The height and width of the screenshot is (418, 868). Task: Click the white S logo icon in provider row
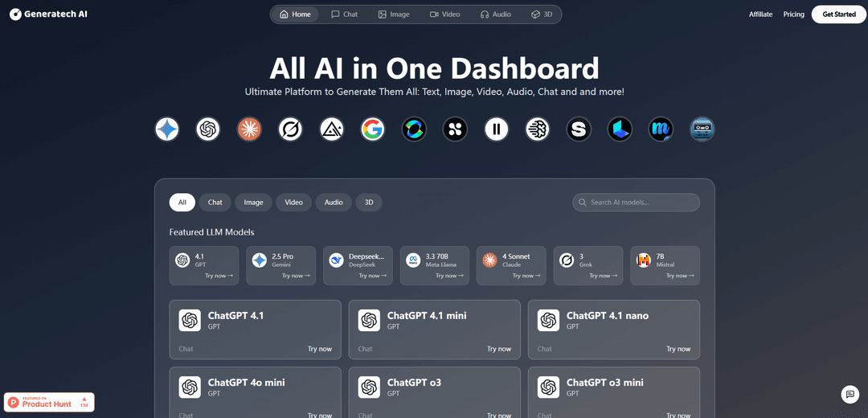pos(579,129)
